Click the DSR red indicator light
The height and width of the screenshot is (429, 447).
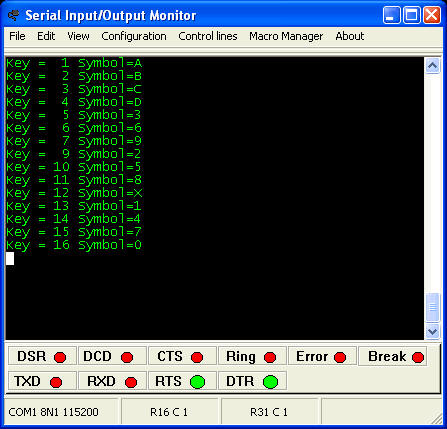coord(60,357)
